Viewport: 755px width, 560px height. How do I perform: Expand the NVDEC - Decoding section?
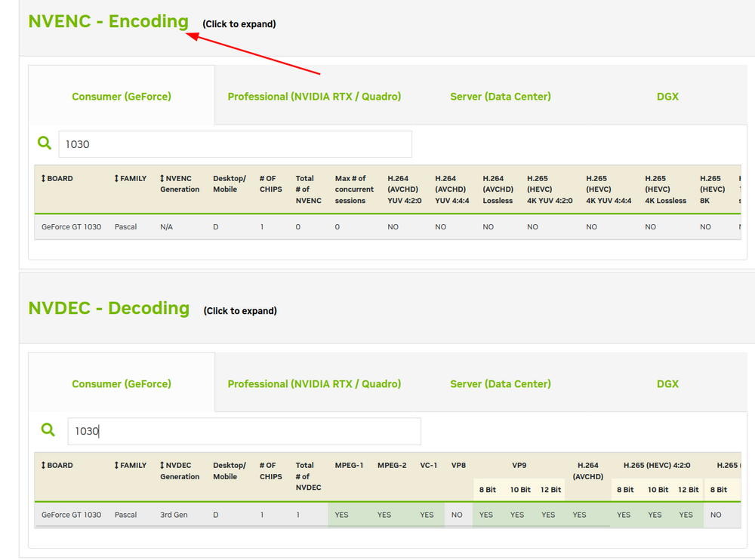click(x=109, y=308)
